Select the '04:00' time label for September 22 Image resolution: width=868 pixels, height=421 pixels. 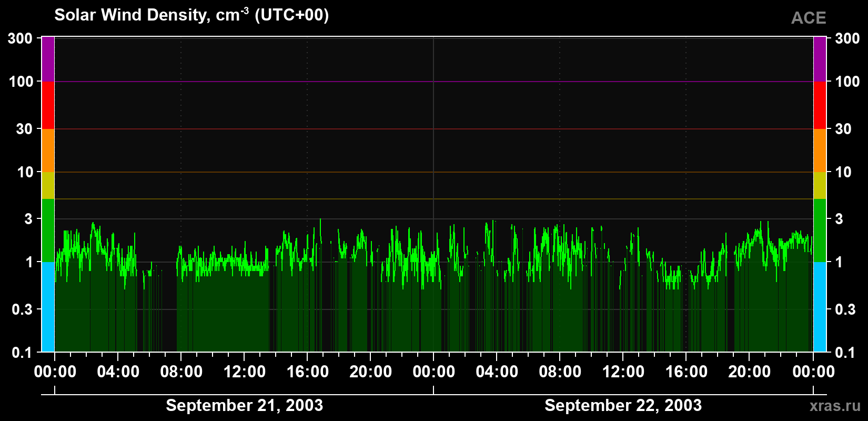pyautogui.click(x=497, y=372)
